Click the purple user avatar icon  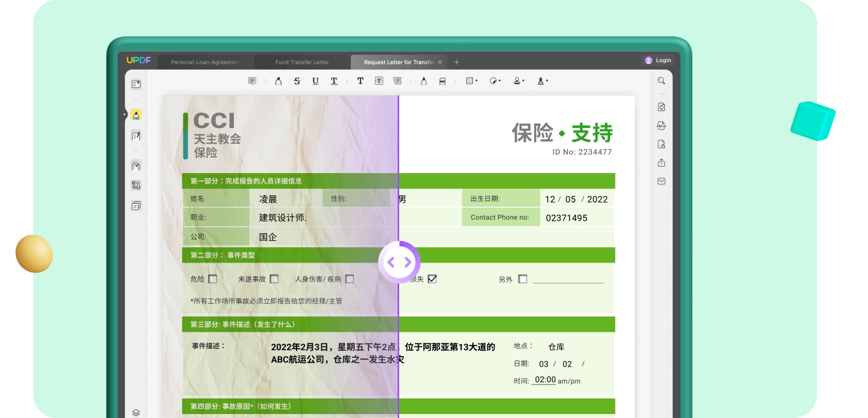649,60
